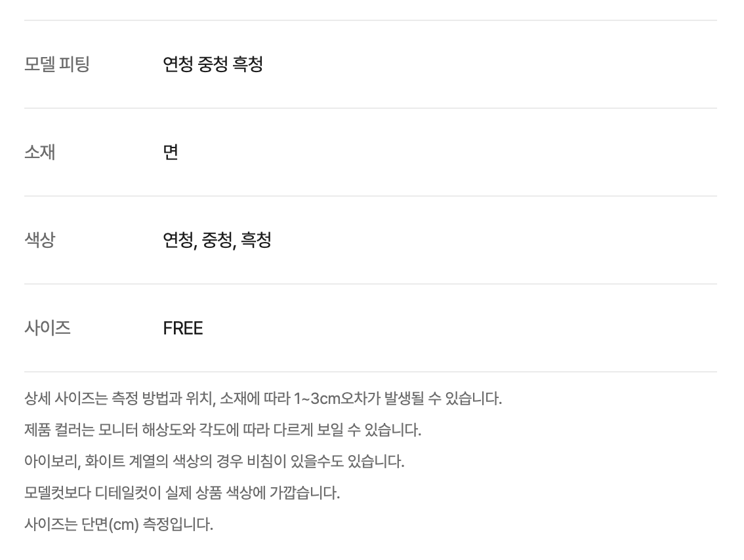Click the 모델컷보다 디테일컷 notice line
The image size is (744, 560).
pos(182,492)
